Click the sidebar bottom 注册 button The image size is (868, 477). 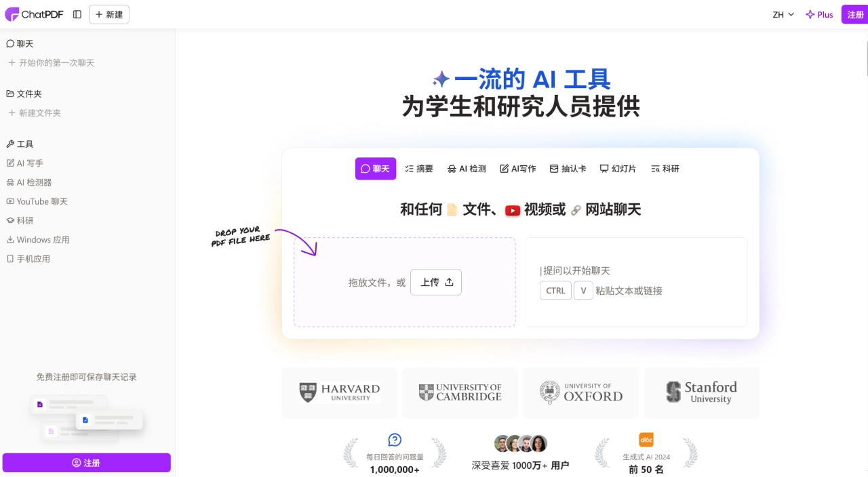pos(87,463)
